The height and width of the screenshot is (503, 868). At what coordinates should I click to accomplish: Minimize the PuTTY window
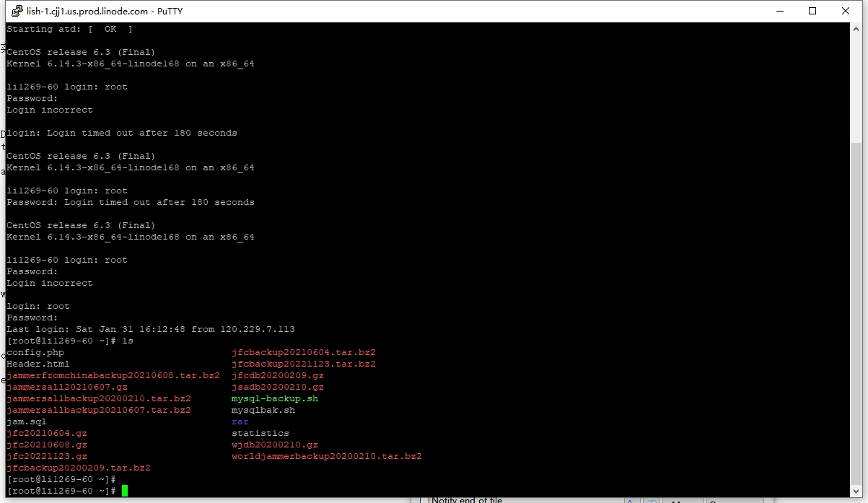(779, 11)
